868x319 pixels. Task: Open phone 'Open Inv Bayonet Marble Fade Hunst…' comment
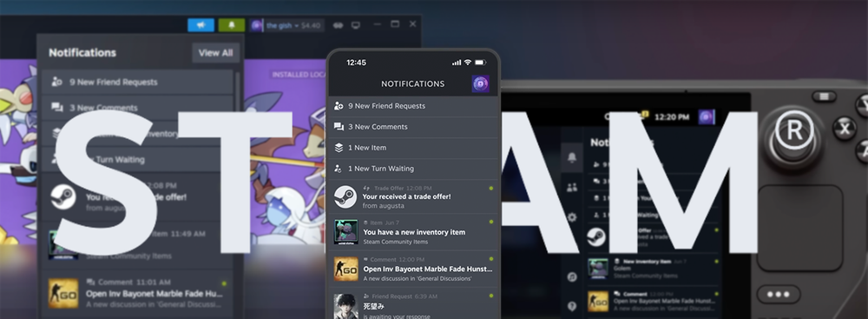pos(413,269)
